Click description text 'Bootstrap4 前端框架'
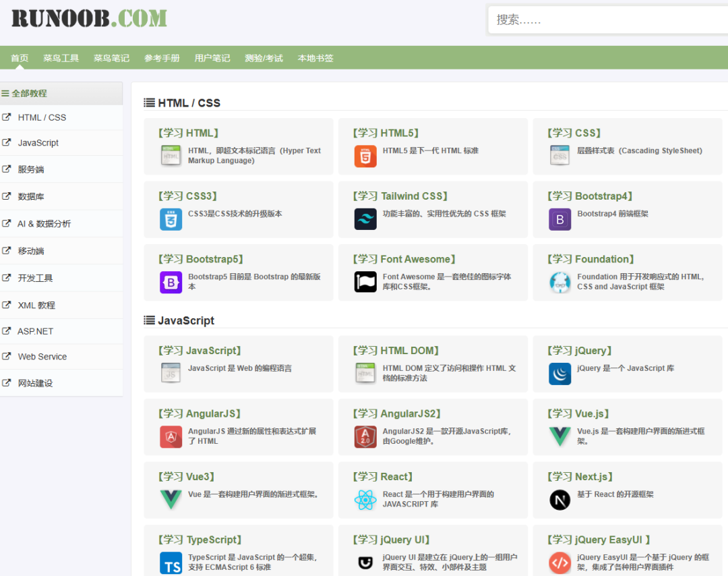Viewport: 728px width, 576px height. pyautogui.click(x=612, y=214)
